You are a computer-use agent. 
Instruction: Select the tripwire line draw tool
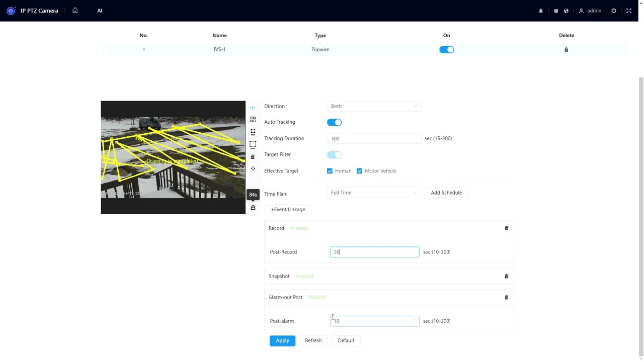(253, 108)
